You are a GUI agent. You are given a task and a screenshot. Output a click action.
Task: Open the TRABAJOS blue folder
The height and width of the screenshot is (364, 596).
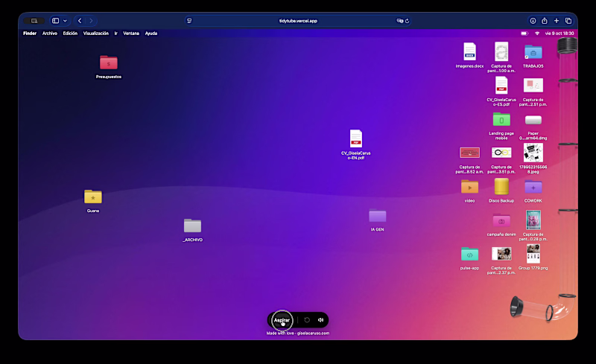tap(533, 52)
